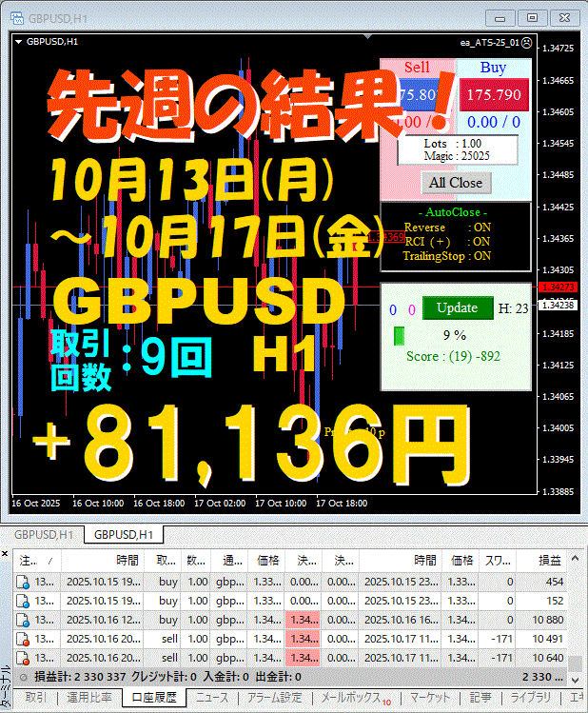
Task: Click the All Close button
Action: 456,183
